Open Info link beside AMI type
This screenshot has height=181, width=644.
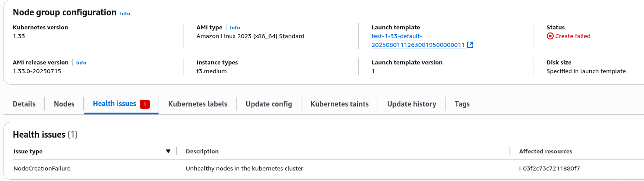(235, 28)
